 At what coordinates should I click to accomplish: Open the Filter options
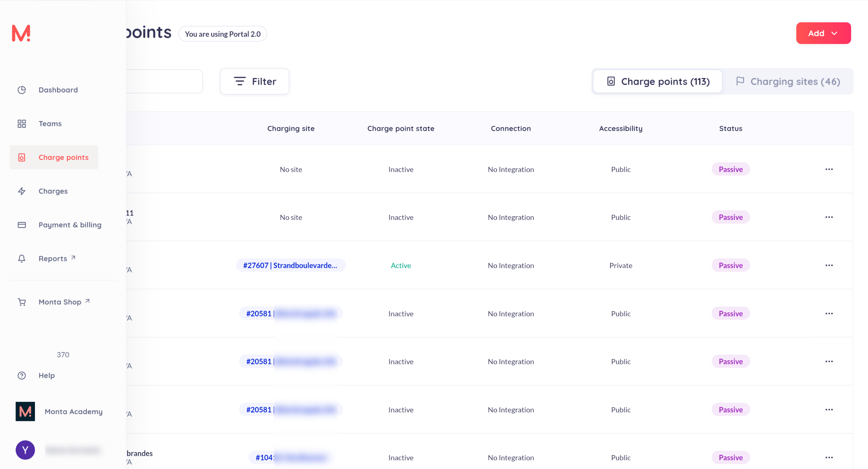[255, 81]
